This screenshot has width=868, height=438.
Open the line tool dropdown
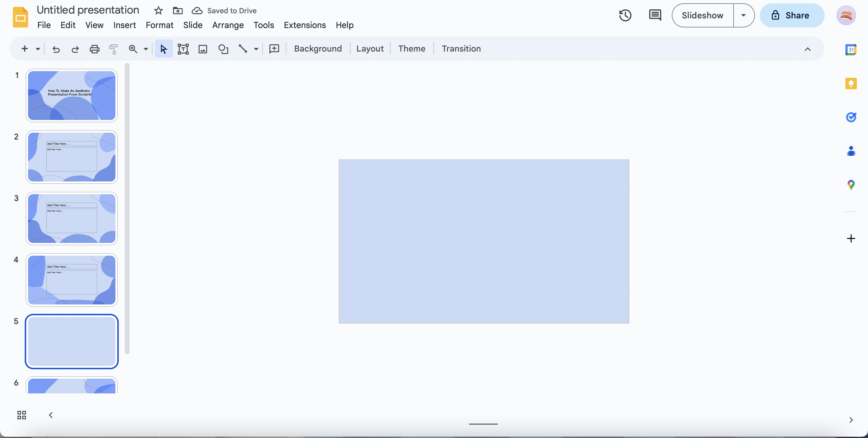(255, 49)
